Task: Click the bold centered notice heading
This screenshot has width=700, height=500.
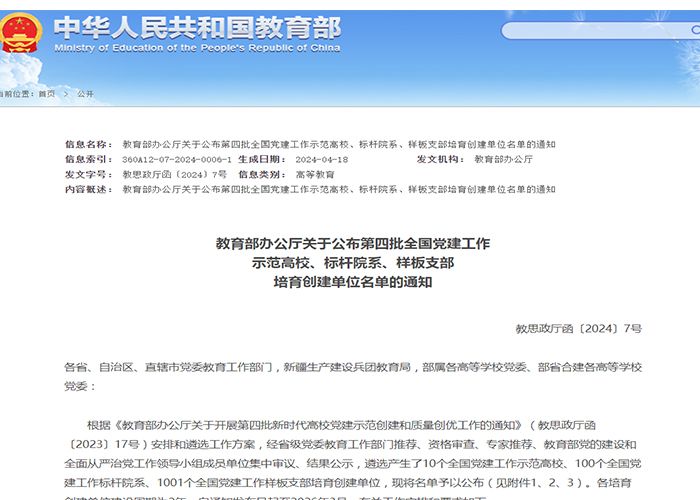Action: coord(352,262)
